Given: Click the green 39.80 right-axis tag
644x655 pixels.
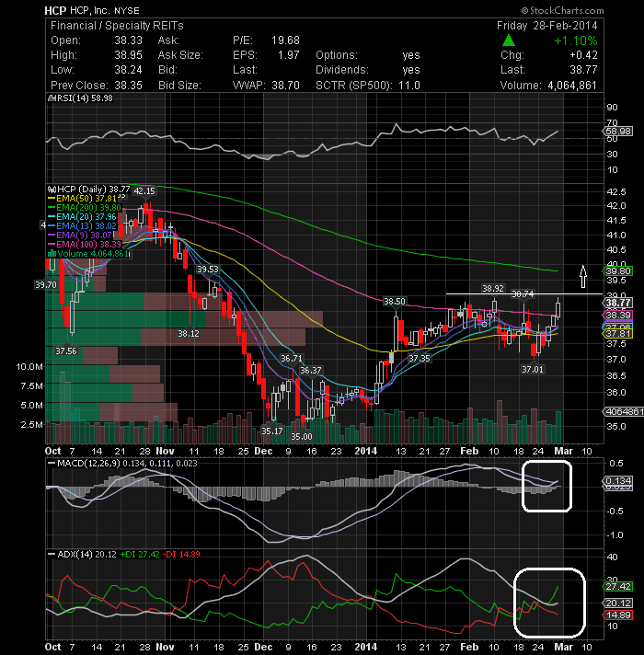Looking at the screenshot, I should (x=619, y=271).
